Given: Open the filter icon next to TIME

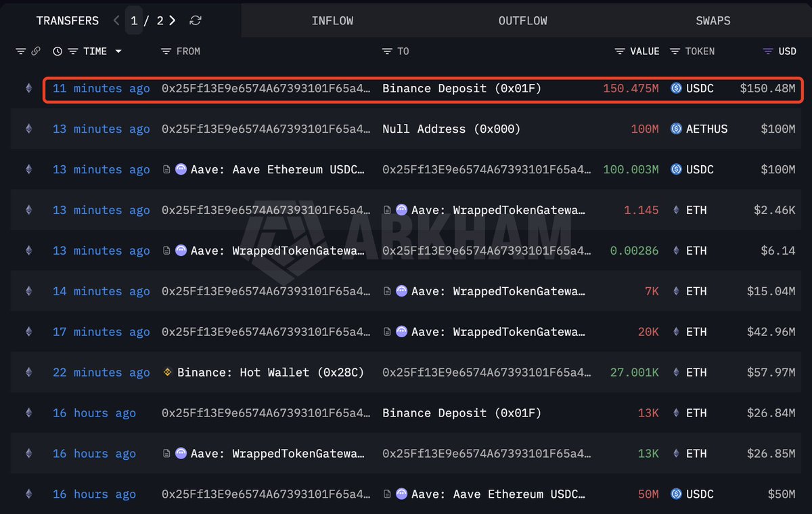Looking at the screenshot, I should click(72, 51).
